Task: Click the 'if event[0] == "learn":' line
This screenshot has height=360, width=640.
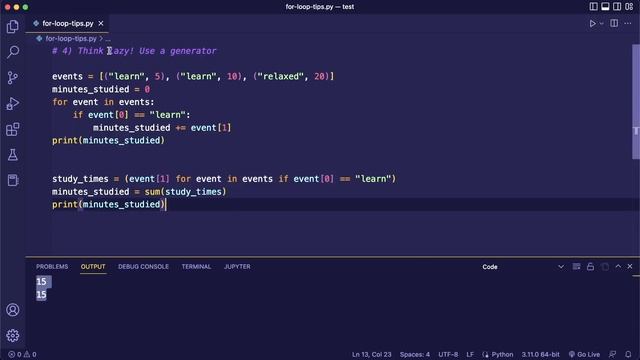Action: click(131, 115)
